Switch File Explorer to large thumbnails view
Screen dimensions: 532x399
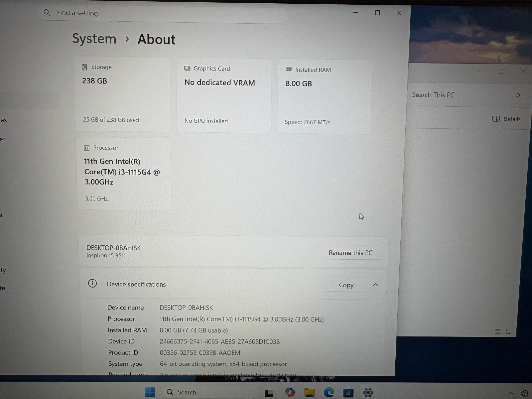[x=509, y=331]
